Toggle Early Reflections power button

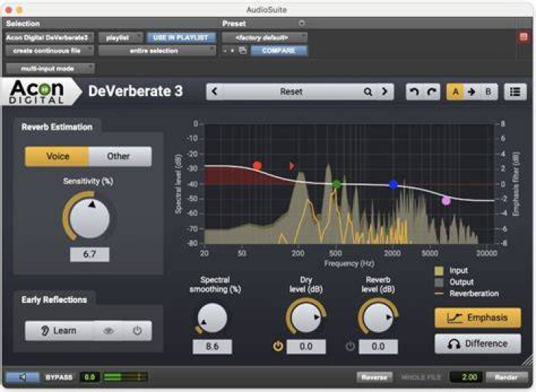(137, 330)
